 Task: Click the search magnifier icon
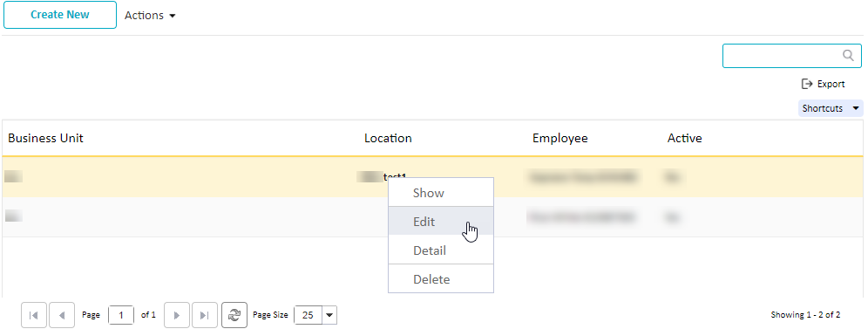(x=848, y=55)
